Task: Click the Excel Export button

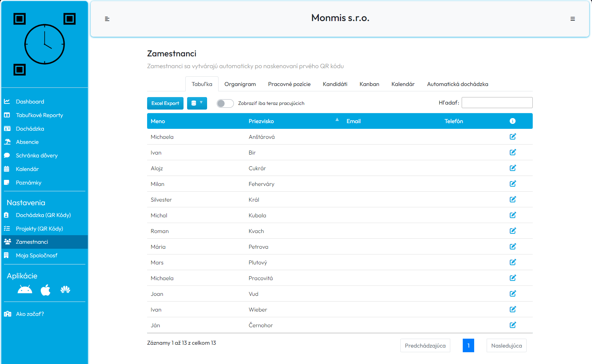Action: [x=165, y=103]
